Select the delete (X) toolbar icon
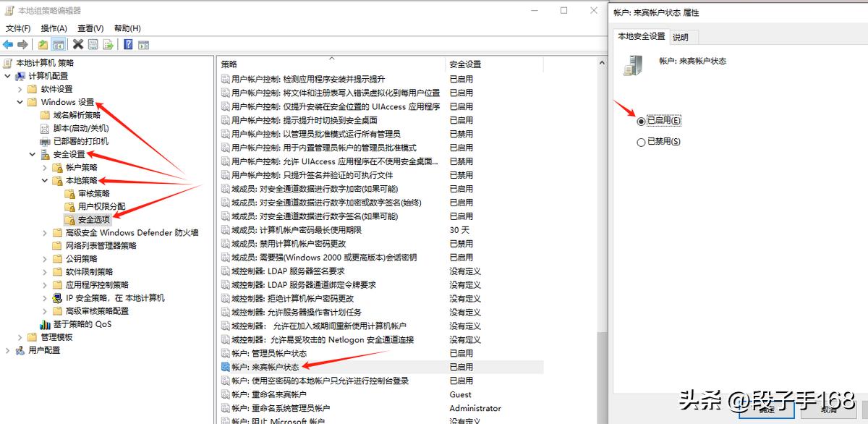The width and height of the screenshot is (868, 424). 78,44
